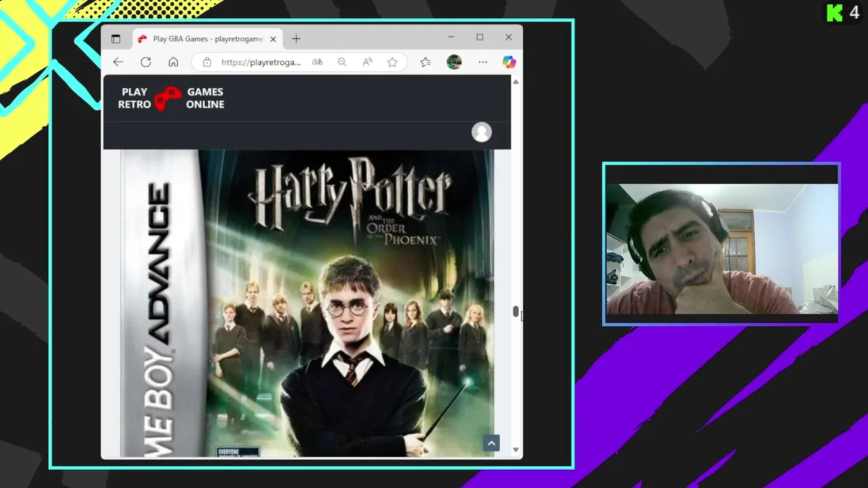The width and height of the screenshot is (868, 488).
Task: Click the webcam video overlay
Action: [x=722, y=244]
